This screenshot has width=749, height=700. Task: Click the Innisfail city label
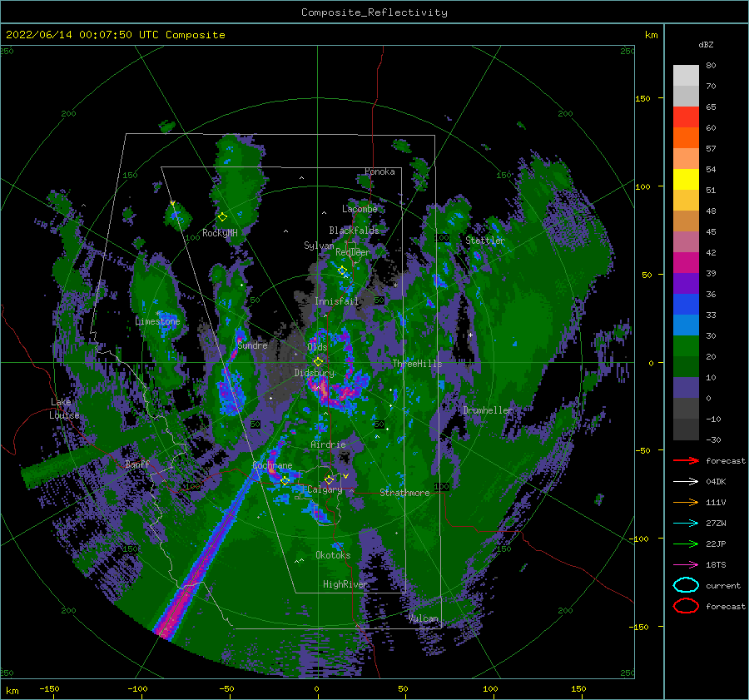[x=336, y=301]
